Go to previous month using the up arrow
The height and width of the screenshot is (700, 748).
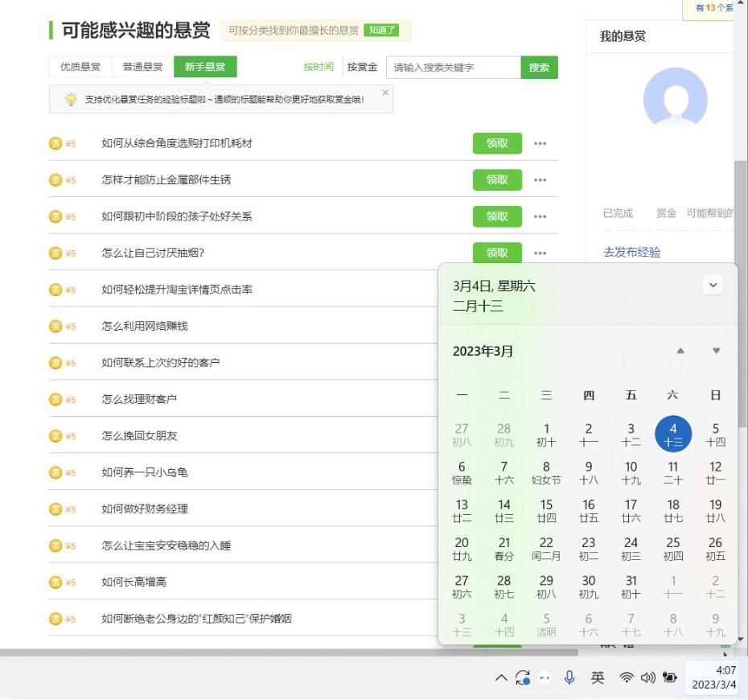680,351
